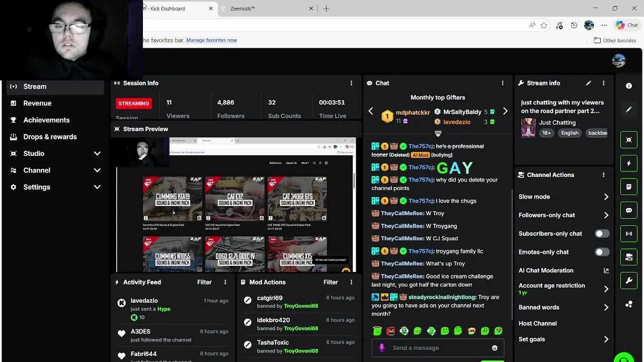Open Mod Actions three-dot menu

[x=351, y=282]
